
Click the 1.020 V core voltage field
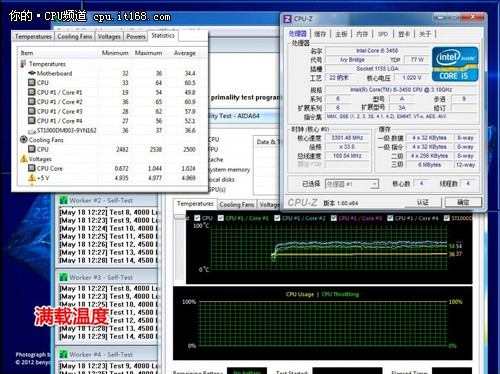[x=412, y=78]
